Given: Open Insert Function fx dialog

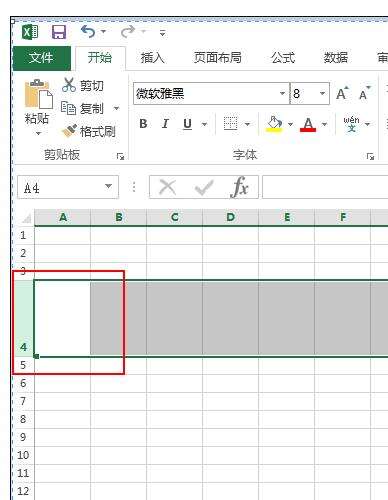Looking at the screenshot, I should pyautogui.click(x=239, y=187).
